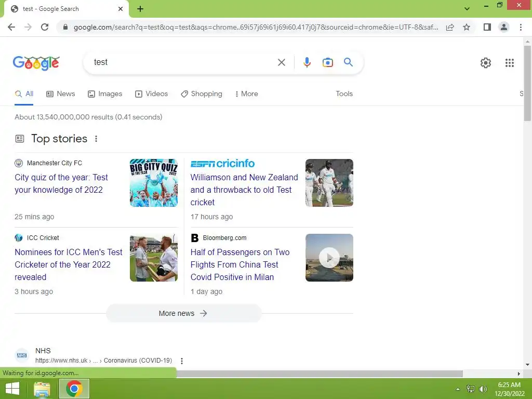Click the NHS result site name

click(x=43, y=351)
